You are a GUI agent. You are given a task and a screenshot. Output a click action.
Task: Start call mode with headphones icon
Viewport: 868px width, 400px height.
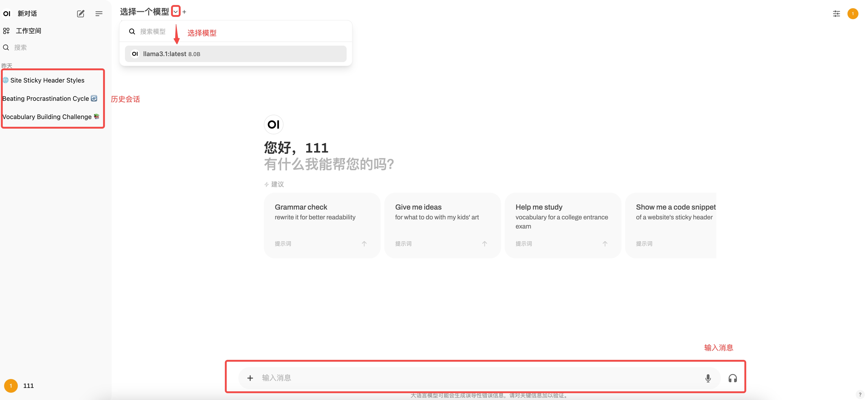point(733,378)
